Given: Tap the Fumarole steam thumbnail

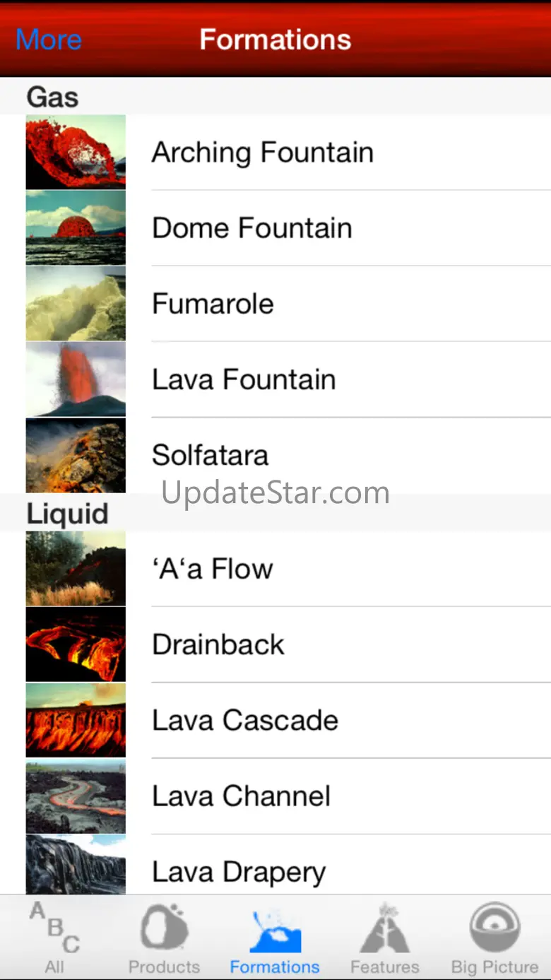Looking at the screenshot, I should click(76, 304).
